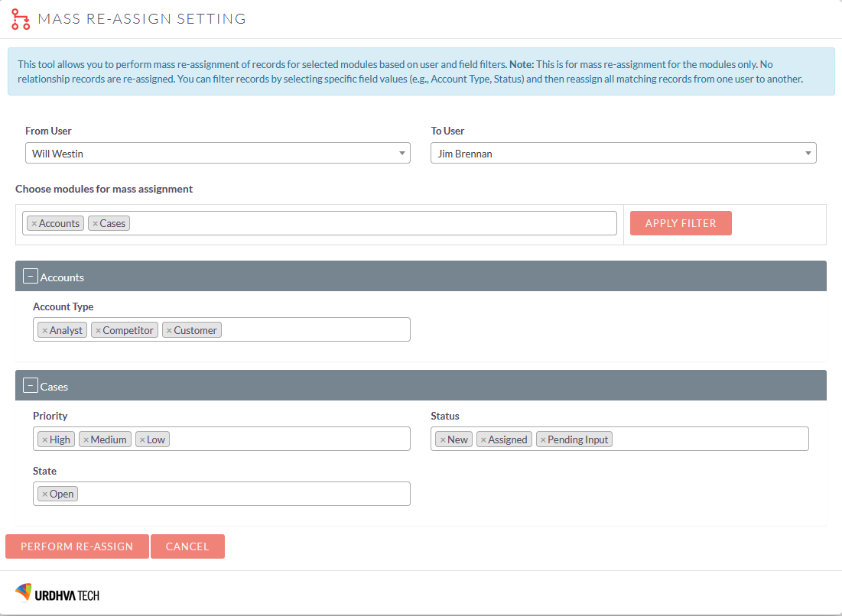Click inside the modules selection field
Screen dimensions: 842x616
344,222
